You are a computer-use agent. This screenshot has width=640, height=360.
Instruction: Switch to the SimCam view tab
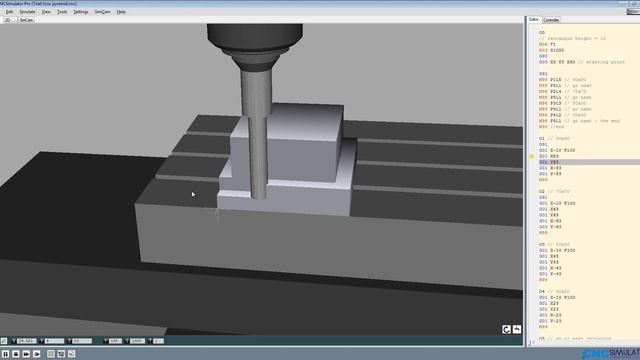point(26,20)
